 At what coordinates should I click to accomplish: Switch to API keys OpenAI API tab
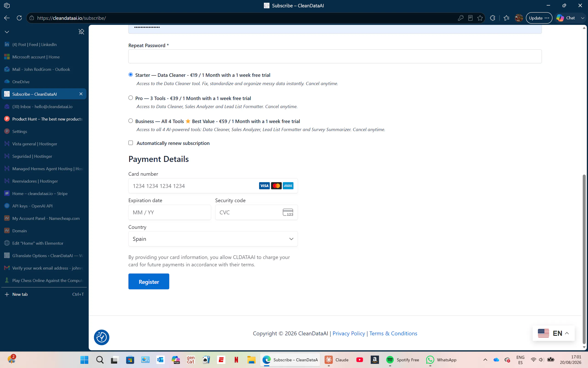pyautogui.click(x=44, y=206)
